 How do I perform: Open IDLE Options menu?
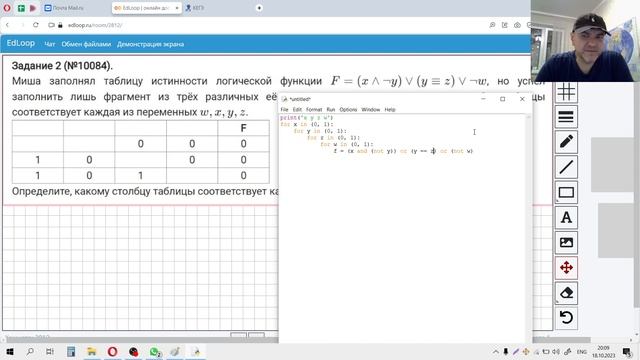pyautogui.click(x=348, y=109)
